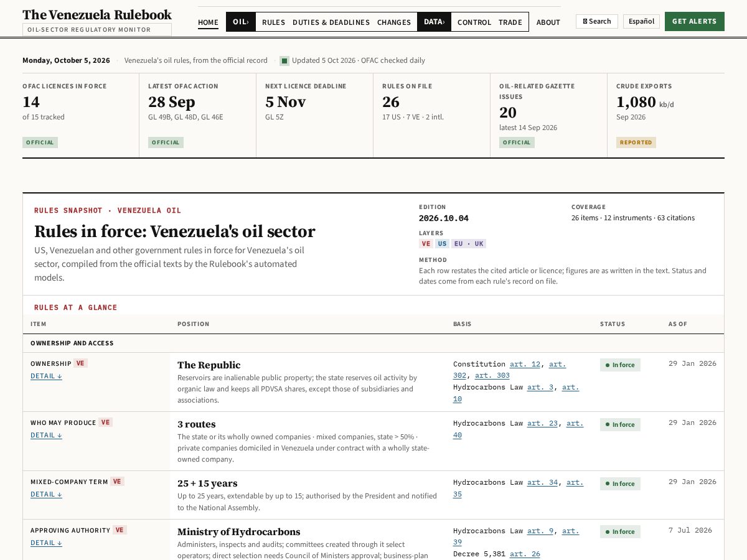The image size is (747, 560).
Task: Click the VE tag beside Who May Produce
Action: 106,422
